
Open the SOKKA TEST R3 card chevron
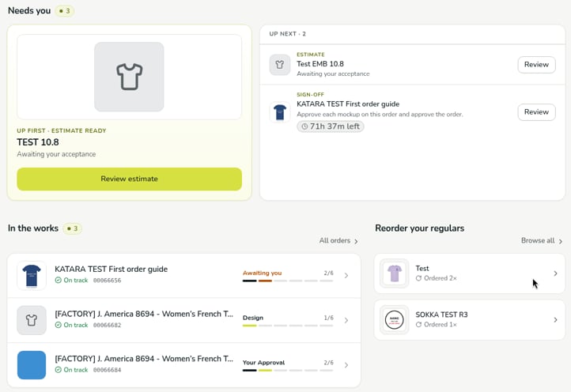point(555,320)
